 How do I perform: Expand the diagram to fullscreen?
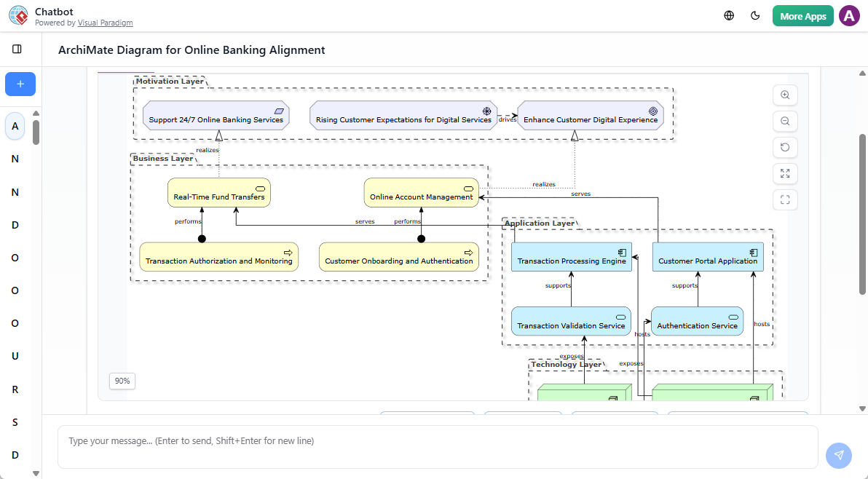(784, 173)
